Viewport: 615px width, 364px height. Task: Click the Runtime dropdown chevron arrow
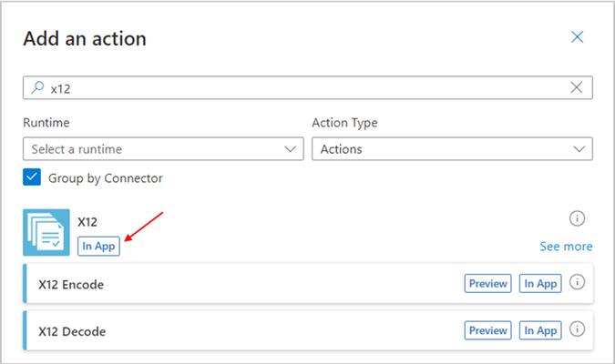291,149
